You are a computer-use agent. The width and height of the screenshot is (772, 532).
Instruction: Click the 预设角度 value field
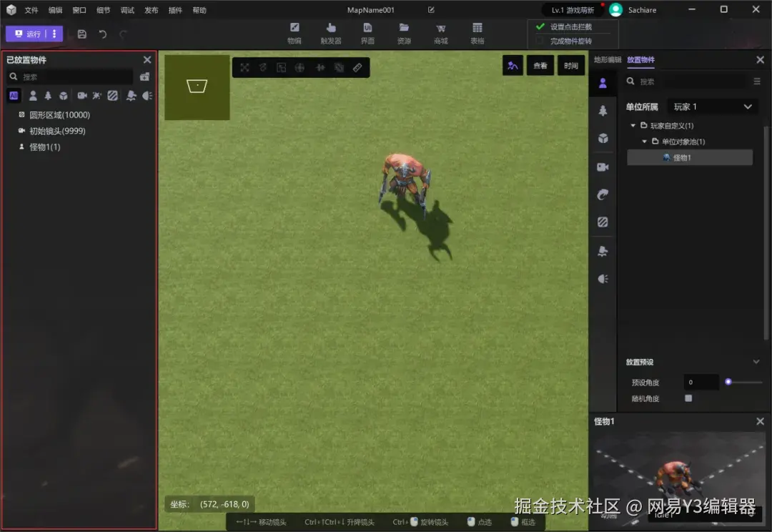click(x=701, y=383)
